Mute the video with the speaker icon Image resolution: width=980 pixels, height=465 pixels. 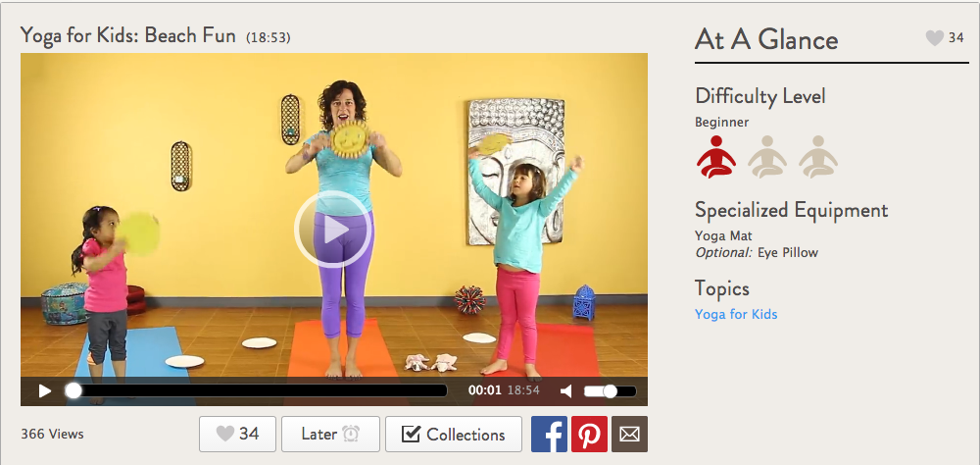pos(566,391)
